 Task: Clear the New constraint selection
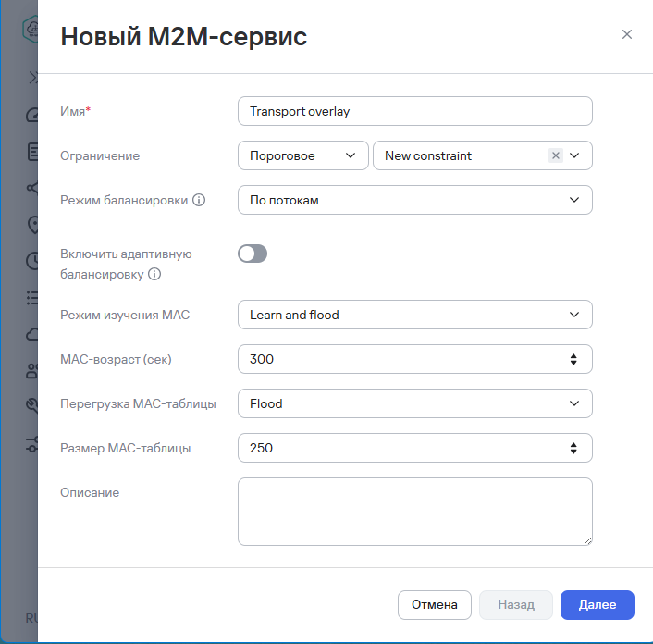click(x=556, y=155)
